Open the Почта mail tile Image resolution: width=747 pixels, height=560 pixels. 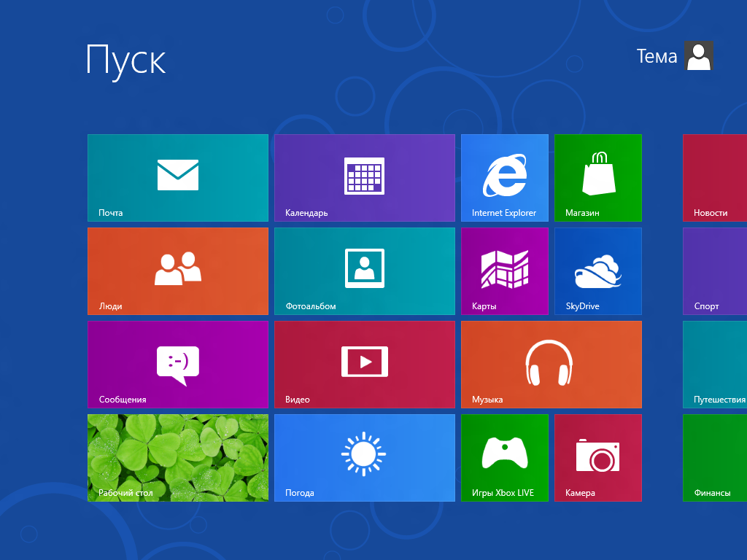178,177
